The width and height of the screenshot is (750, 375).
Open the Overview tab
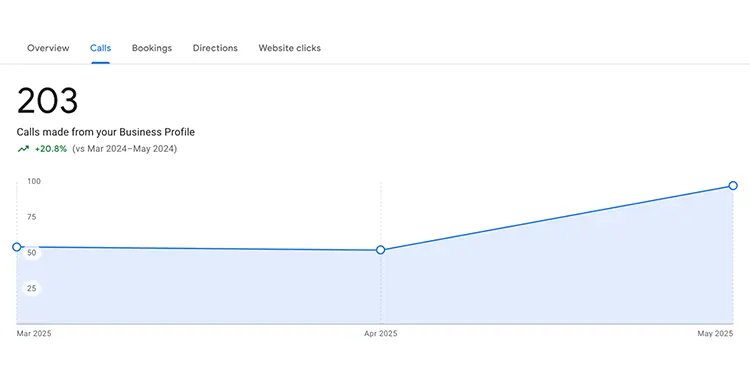click(x=48, y=48)
